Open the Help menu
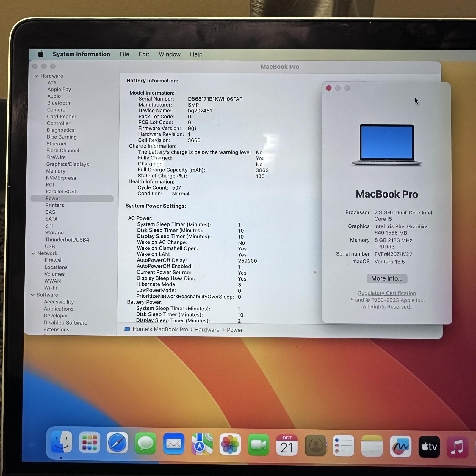 point(196,54)
